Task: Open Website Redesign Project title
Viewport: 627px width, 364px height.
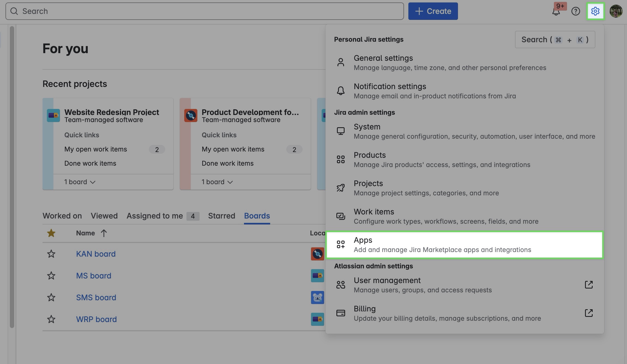Action: (111, 112)
